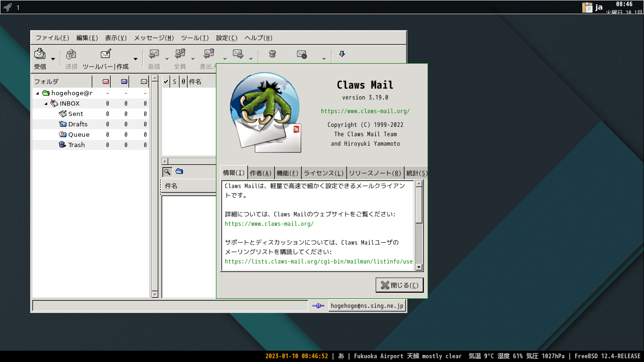Viewport: 644px width, 362px height.
Task: Open the forward button's dropdown arrow
Action: (251, 59)
